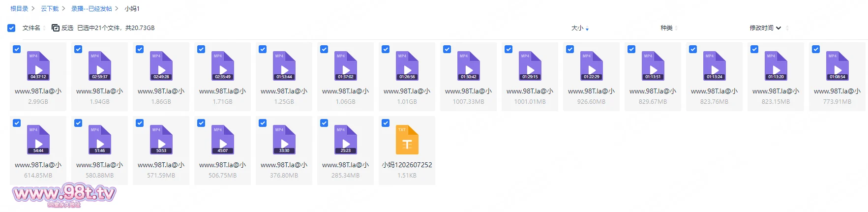The height and width of the screenshot is (212, 868).
Task: Uncheck the checkbox on the TXT file
Action: (x=386, y=123)
